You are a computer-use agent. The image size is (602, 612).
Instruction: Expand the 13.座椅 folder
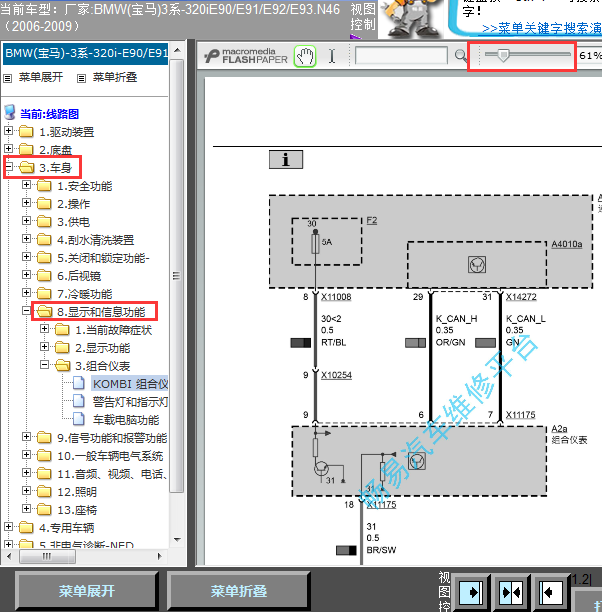point(26,508)
